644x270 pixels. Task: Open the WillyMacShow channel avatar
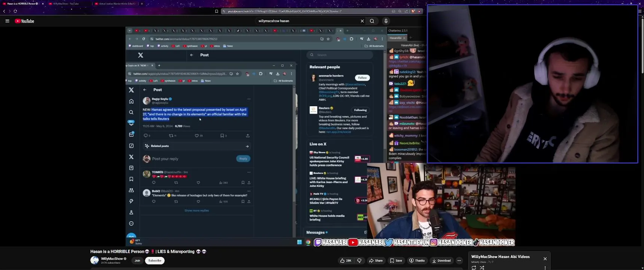point(94,260)
